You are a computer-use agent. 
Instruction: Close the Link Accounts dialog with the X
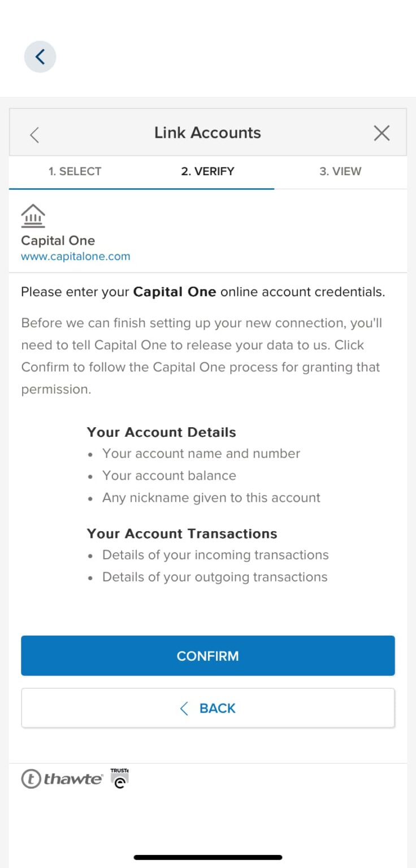click(x=382, y=133)
